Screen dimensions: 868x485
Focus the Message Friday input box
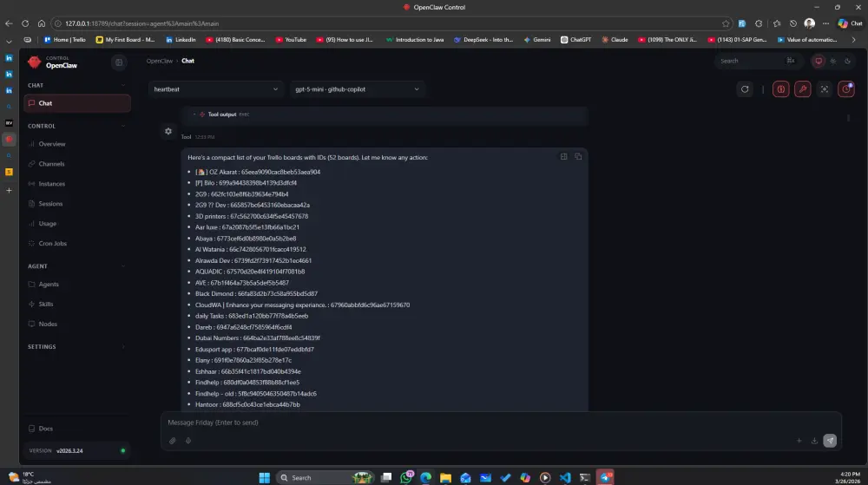point(501,423)
